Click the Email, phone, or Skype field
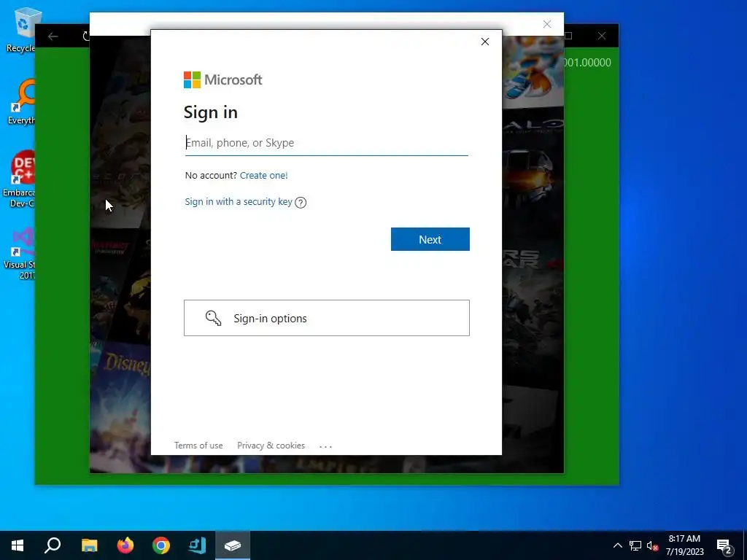The image size is (747, 560). coord(326,143)
